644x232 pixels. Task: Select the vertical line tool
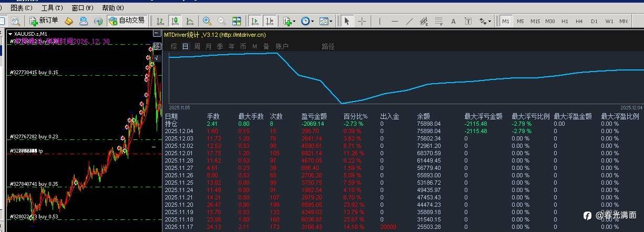(x=380, y=21)
